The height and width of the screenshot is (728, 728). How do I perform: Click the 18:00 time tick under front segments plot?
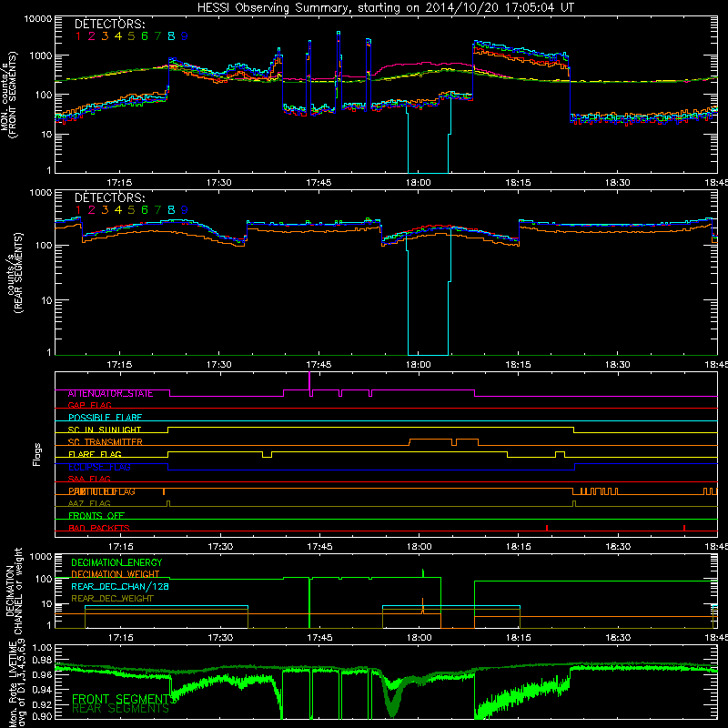419,183
